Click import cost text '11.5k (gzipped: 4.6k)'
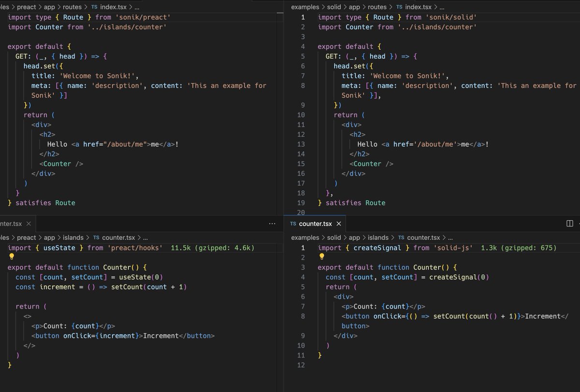This screenshot has height=392, width=580. 213,248
